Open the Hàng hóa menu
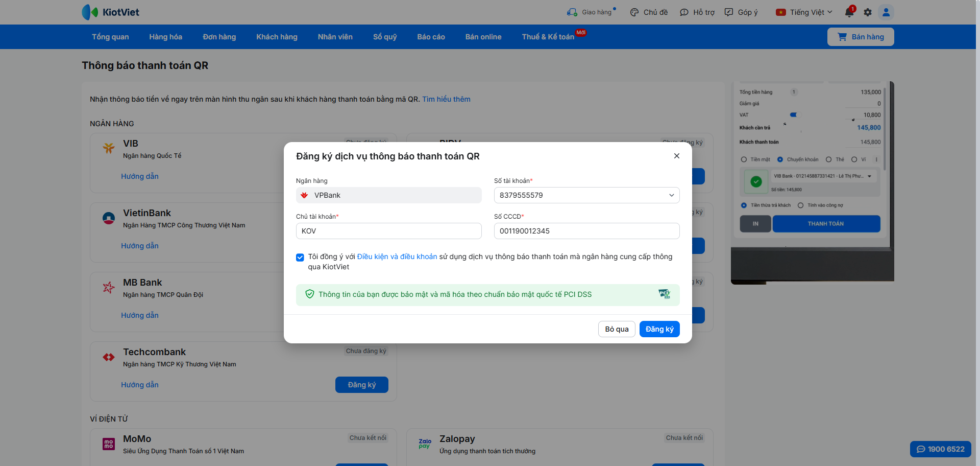This screenshot has height=466, width=980. coord(165,37)
